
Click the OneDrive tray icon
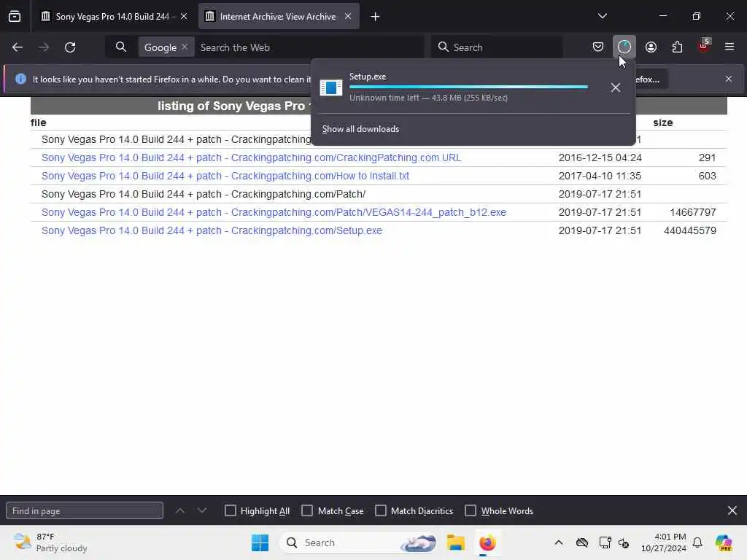click(x=581, y=542)
